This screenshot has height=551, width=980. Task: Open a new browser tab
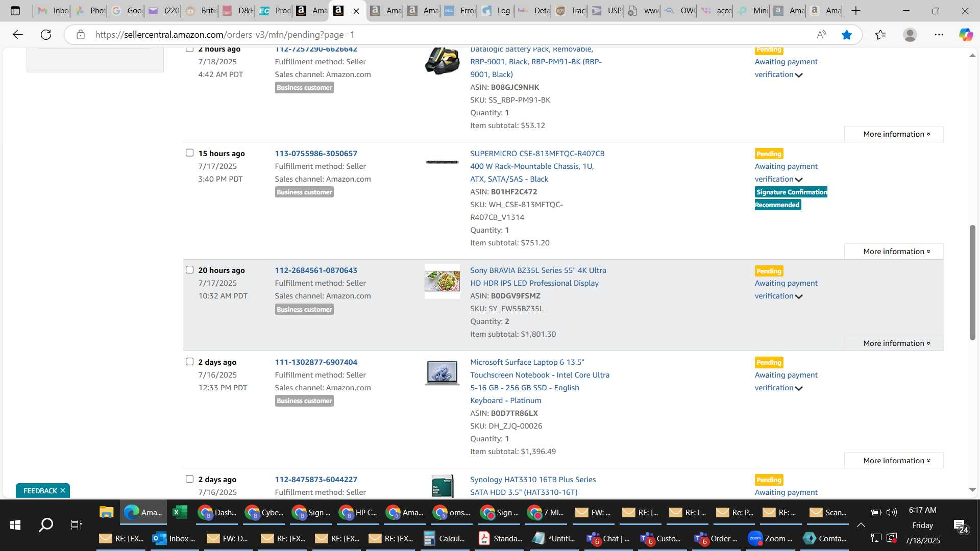pyautogui.click(x=856, y=11)
